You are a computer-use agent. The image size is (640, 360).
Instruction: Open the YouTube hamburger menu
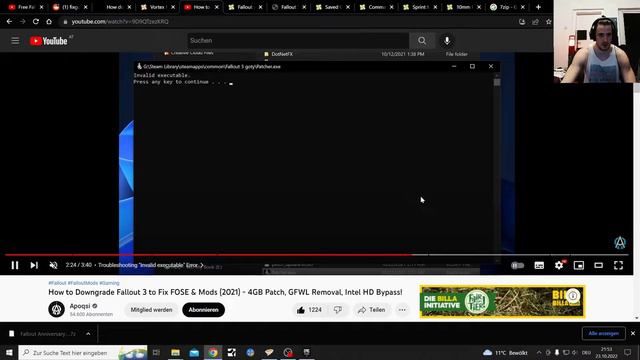(x=15, y=40)
